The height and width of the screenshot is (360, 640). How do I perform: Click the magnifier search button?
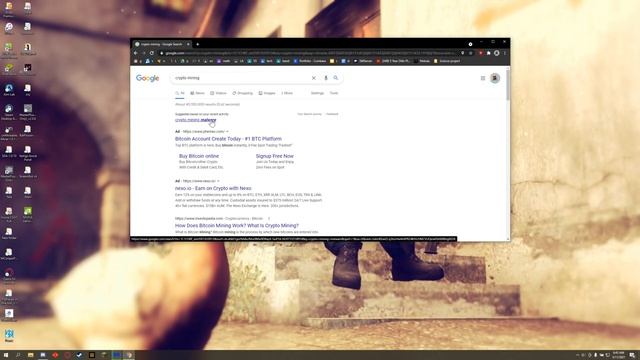[336, 78]
